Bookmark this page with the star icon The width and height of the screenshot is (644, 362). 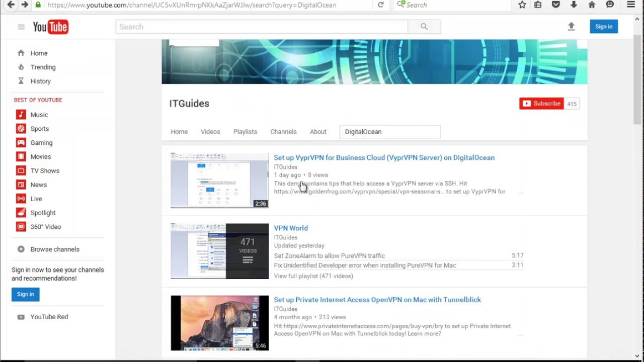(522, 5)
